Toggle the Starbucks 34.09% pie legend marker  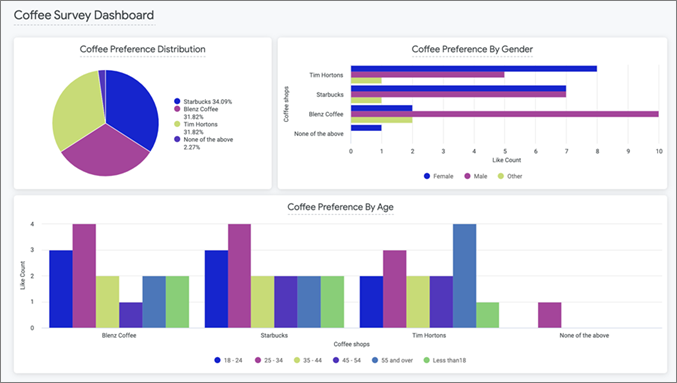tap(177, 101)
